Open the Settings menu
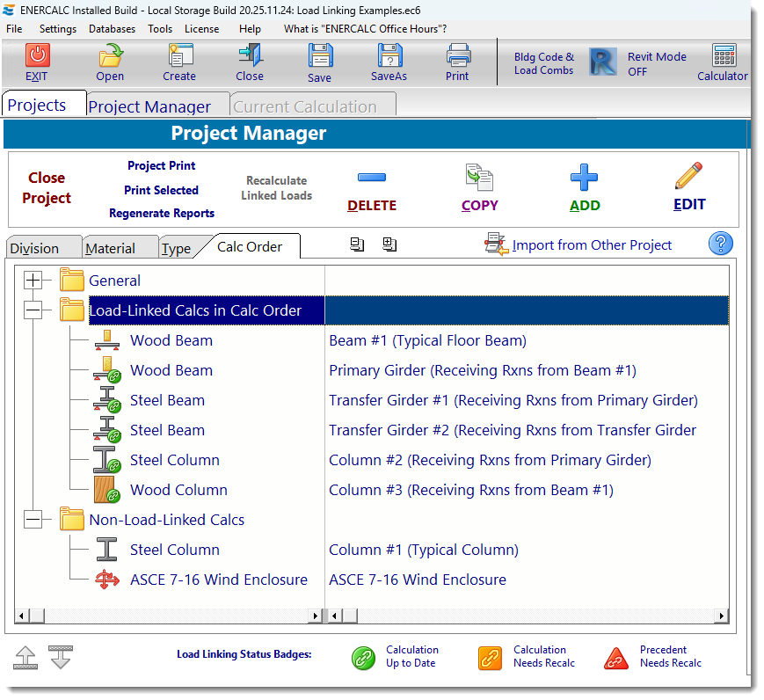This screenshot has height=700, width=764. tap(58, 29)
